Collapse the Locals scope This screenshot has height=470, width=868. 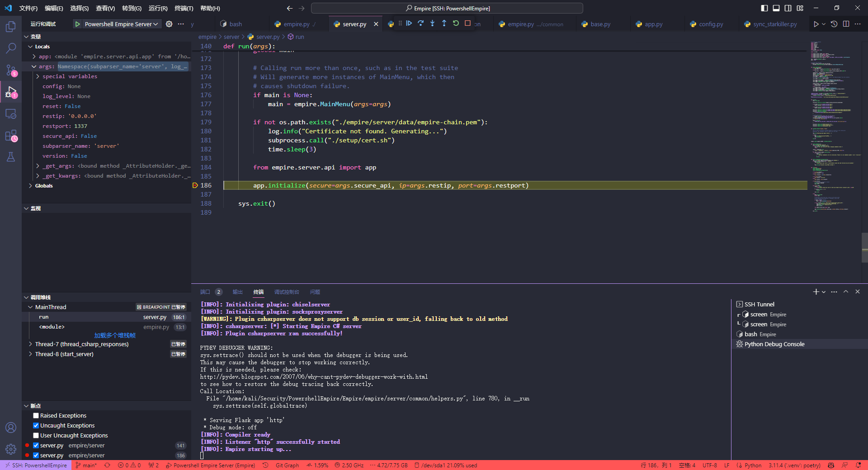[30, 47]
